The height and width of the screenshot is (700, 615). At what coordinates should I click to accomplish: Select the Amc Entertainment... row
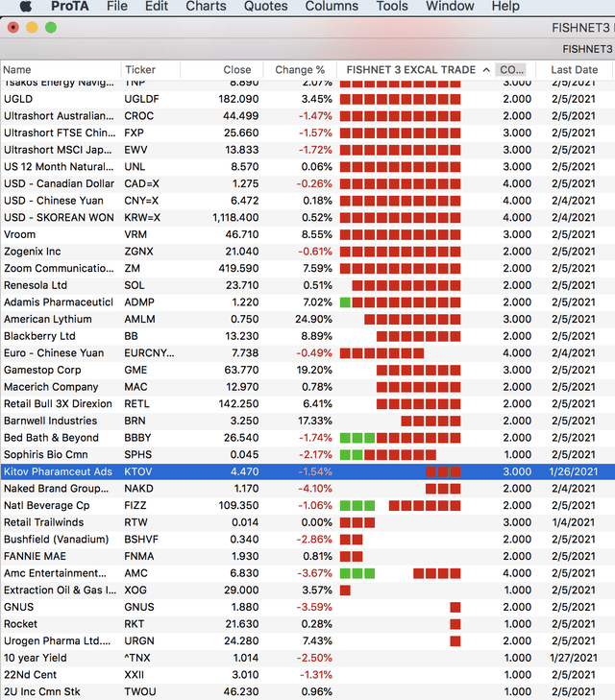coord(307,573)
